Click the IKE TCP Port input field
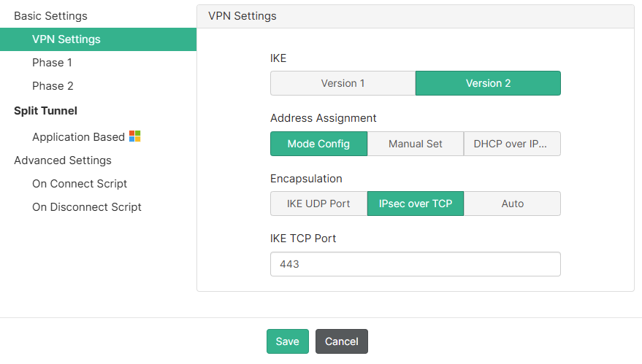 pos(415,264)
